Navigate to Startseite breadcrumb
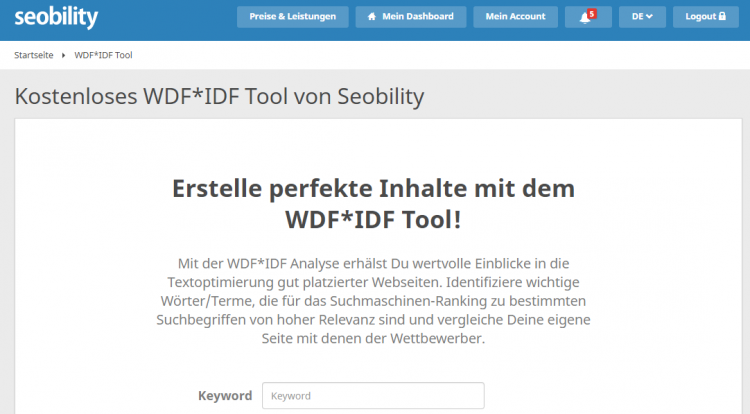The image size is (750, 414). [x=33, y=55]
